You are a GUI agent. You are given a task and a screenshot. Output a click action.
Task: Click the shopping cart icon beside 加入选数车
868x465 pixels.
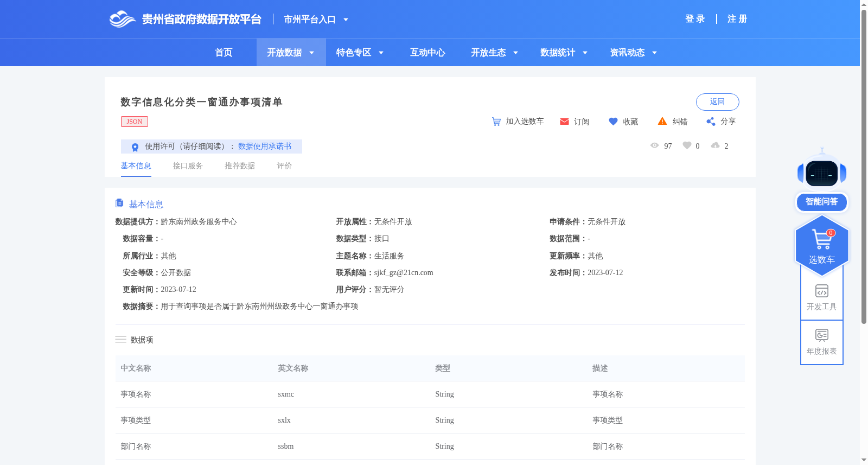496,122
